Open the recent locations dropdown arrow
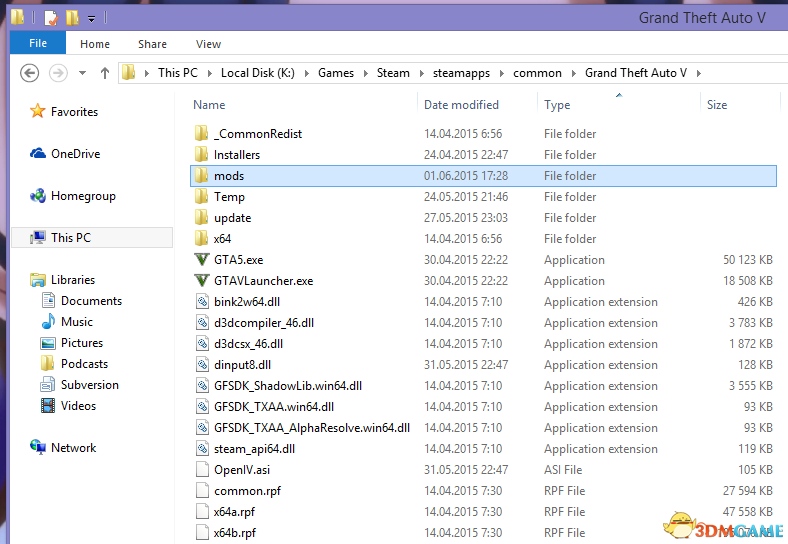The width and height of the screenshot is (788, 544). click(82, 73)
